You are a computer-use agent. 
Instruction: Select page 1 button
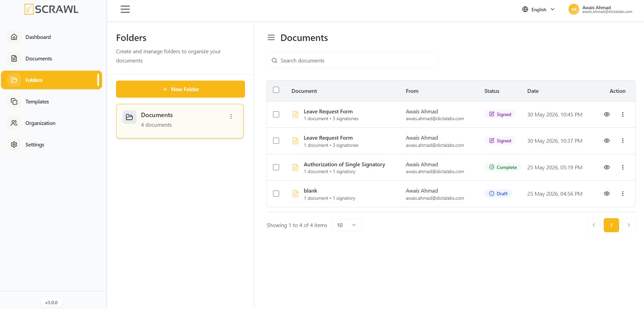(x=611, y=225)
